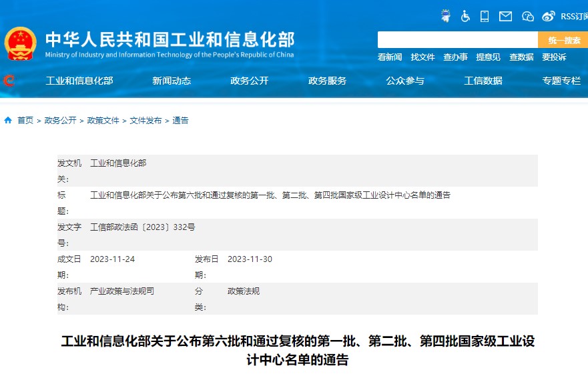Open the 找文件 quick link
The image size is (588, 378).
[x=422, y=57]
